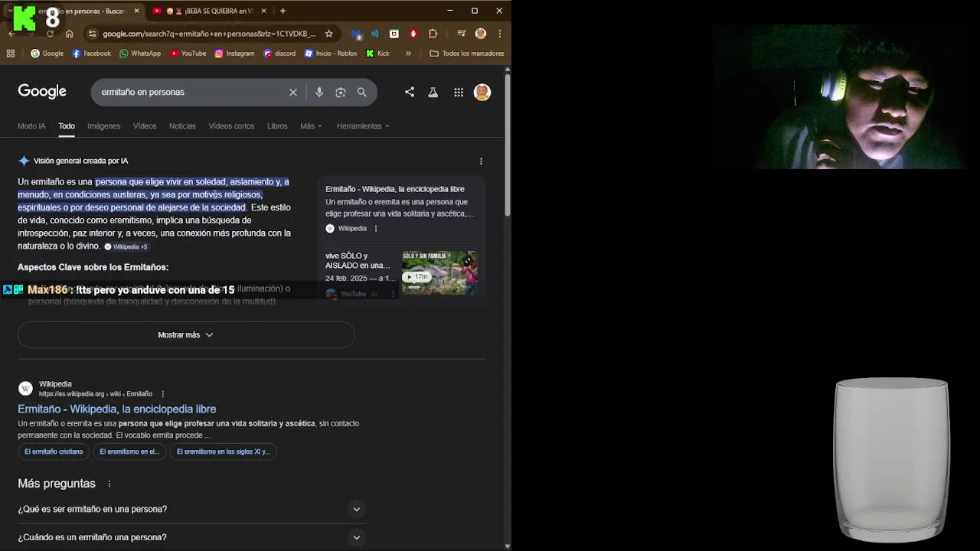This screenshot has width=980, height=551.
Task: Share the results with share icon
Action: [x=410, y=92]
